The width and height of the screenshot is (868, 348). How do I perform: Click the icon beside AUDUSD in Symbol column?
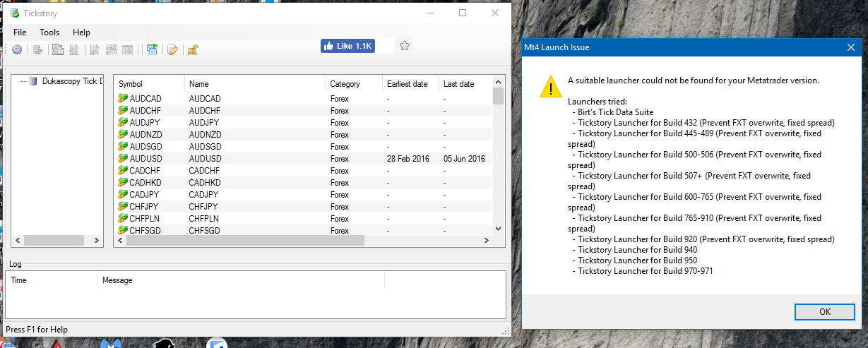coord(123,159)
